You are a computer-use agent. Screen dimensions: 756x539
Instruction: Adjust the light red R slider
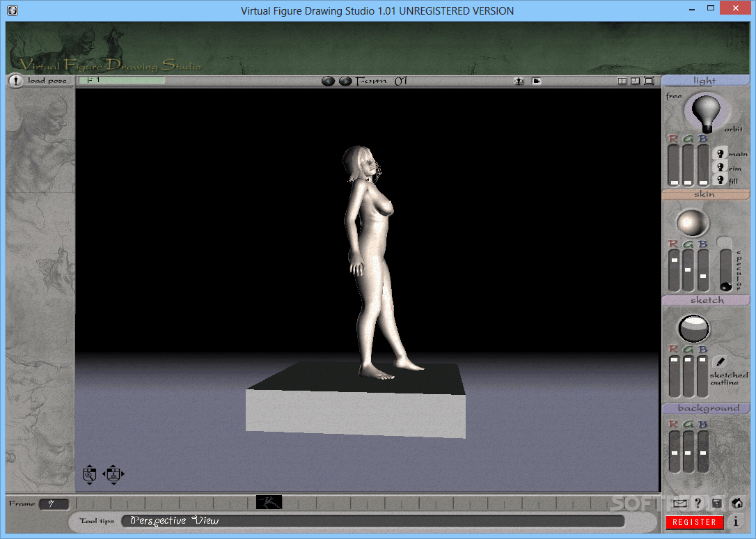point(674,165)
